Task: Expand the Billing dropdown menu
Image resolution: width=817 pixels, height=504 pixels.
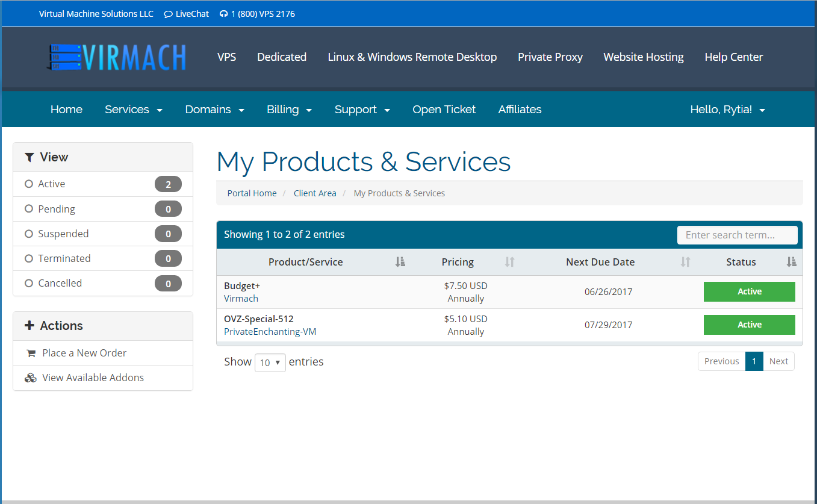Action: point(290,110)
